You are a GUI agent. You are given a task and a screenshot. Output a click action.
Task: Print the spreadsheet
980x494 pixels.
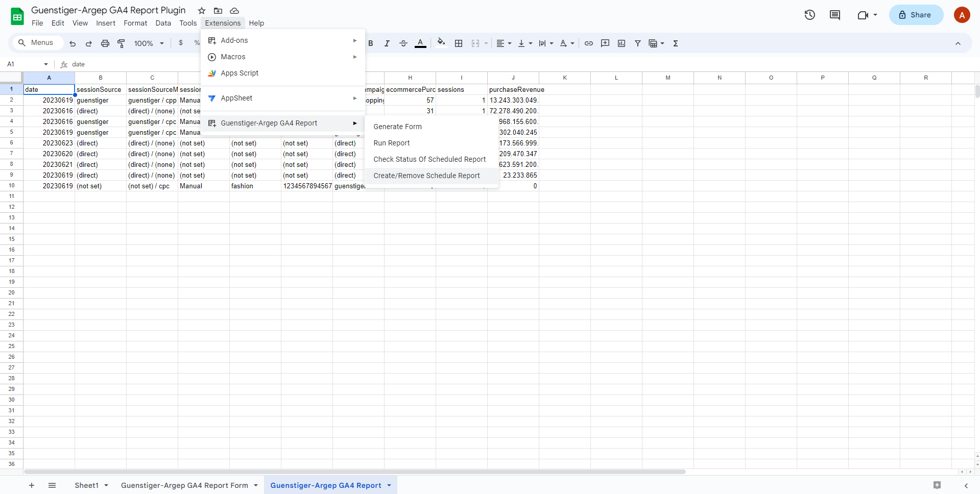[105, 43]
